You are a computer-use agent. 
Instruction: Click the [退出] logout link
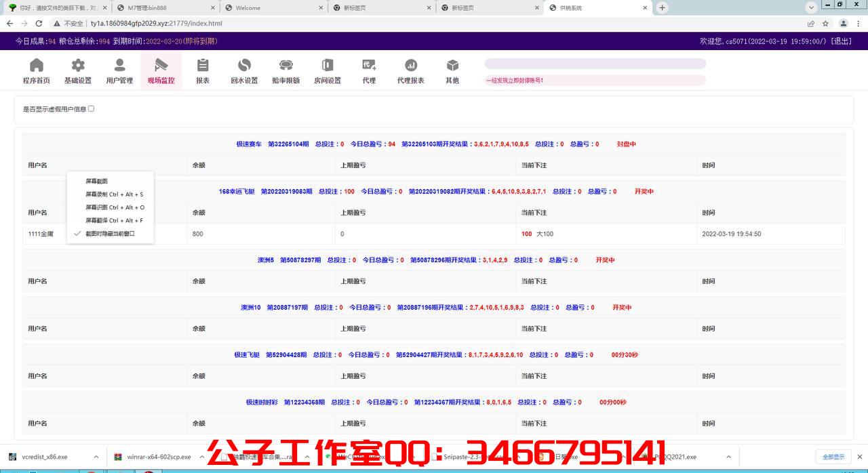coord(841,41)
